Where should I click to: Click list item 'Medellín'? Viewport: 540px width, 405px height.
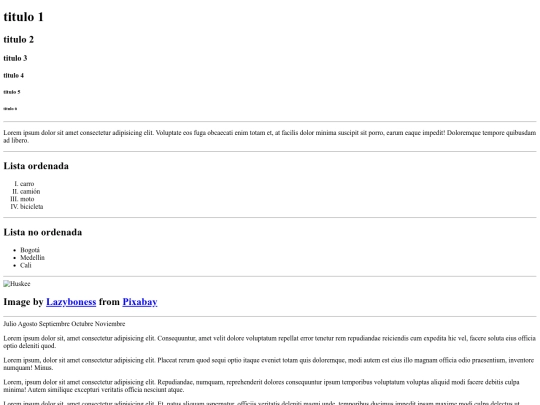click(32, 258)
